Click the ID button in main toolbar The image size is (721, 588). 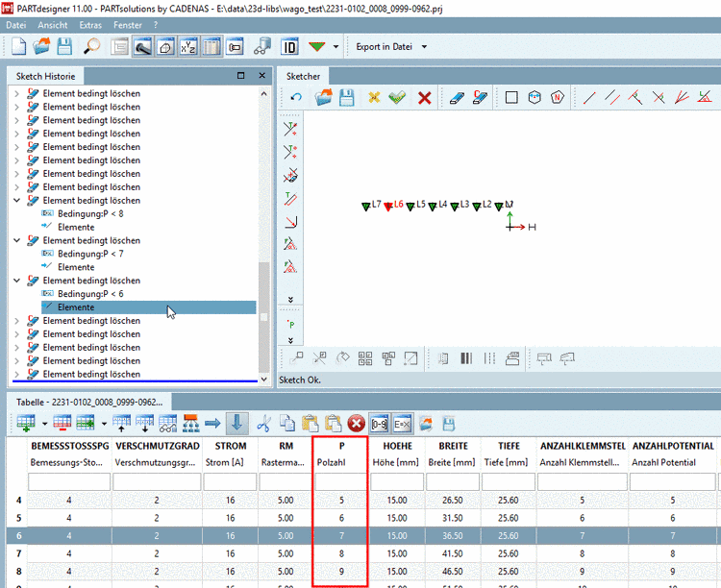tap(288, 46)
